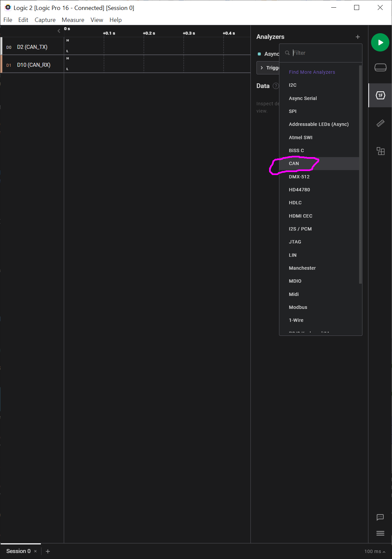Select the Midi analyzer

pyautogui.click(x=319, y=294)
